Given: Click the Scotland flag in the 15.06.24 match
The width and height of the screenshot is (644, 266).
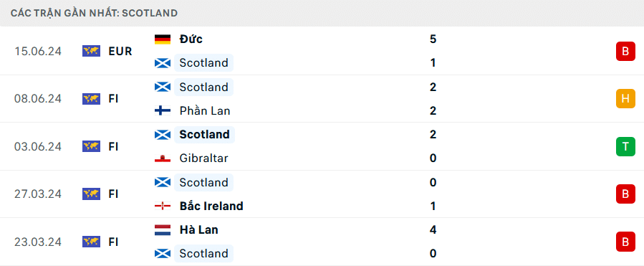Looking at the screenshot, I should pos(162,63).
